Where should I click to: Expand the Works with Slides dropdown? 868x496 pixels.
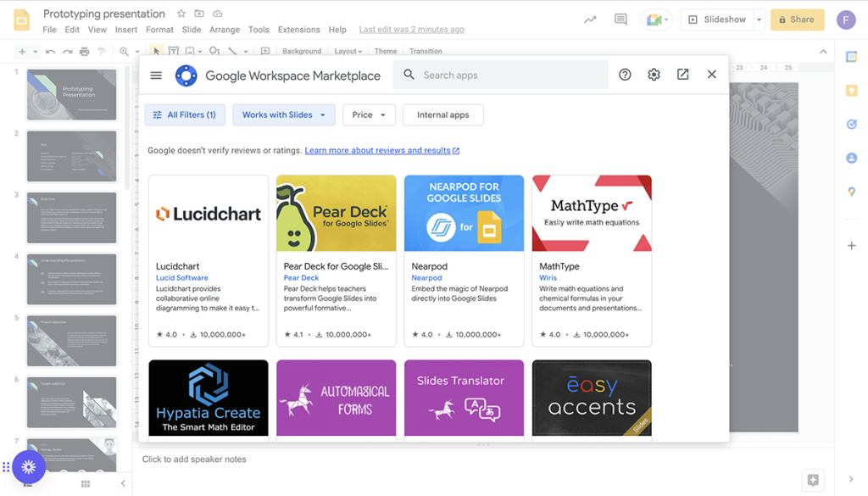click(x=284, y=114)
